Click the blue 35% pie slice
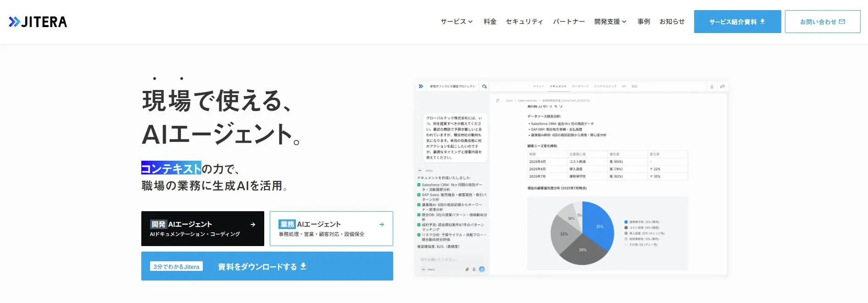The width and height of the screenshot is (868, 303). coord(599,225)
